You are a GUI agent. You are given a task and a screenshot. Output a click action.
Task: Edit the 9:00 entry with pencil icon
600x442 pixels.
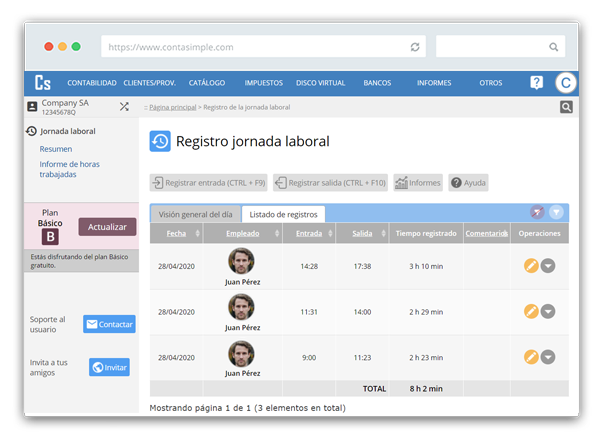[531, 357]
